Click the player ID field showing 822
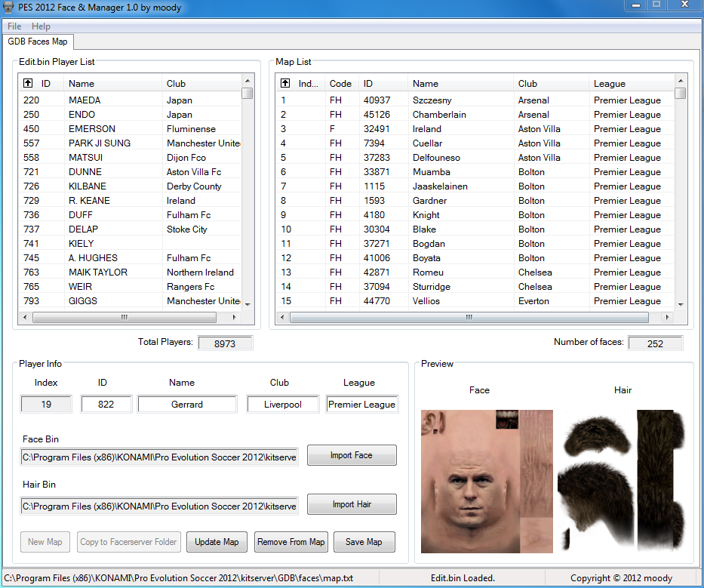This screenshot has width=704, height=588. [x=106, y=405]
